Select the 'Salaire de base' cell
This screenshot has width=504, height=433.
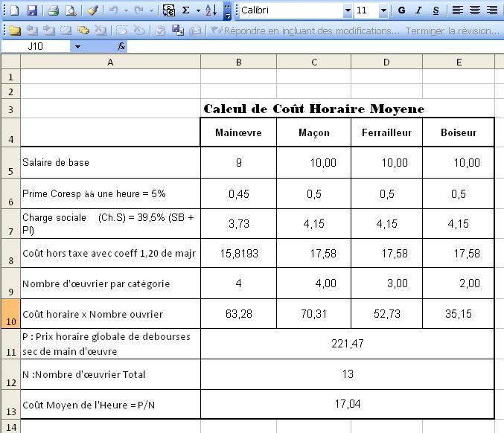[111, 162]
